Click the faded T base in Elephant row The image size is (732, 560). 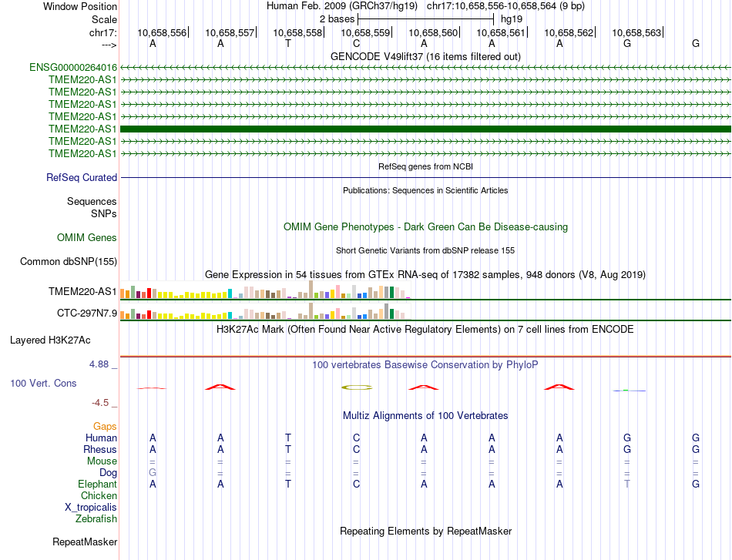(x=627, y=484)
